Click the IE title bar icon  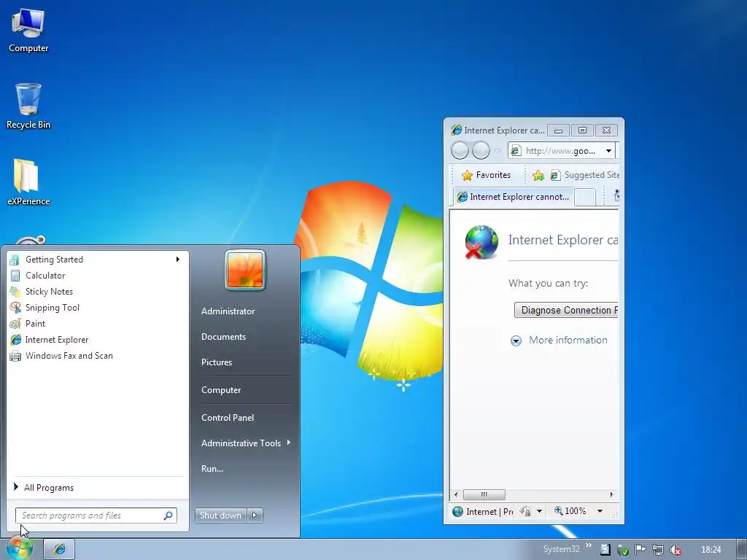[457, 130]
